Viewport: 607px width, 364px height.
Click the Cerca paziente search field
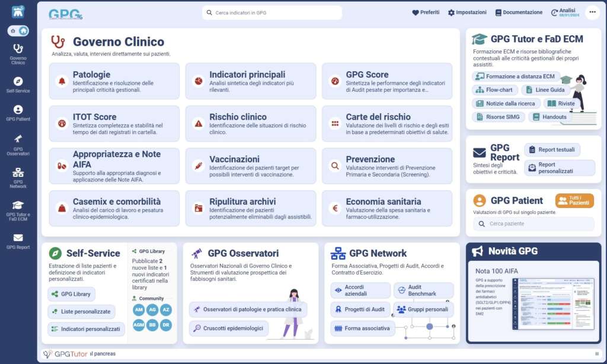click(x=533, y=224)
